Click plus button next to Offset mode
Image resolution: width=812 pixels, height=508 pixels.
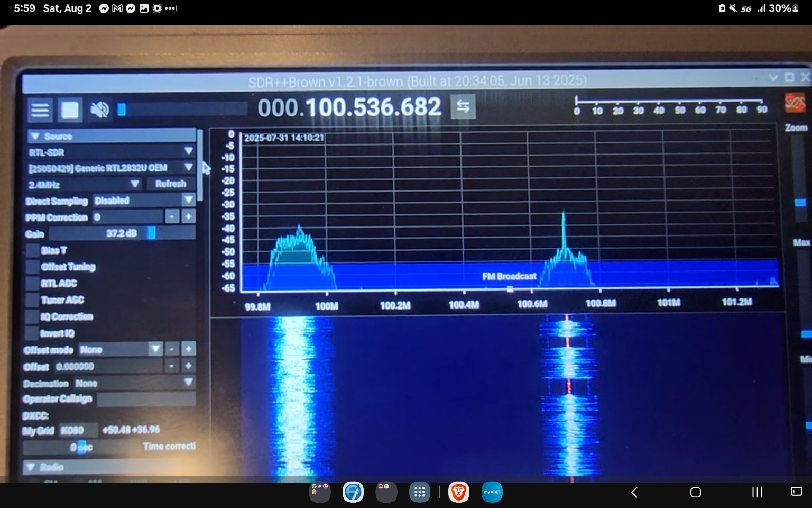[x=188, y=349]
